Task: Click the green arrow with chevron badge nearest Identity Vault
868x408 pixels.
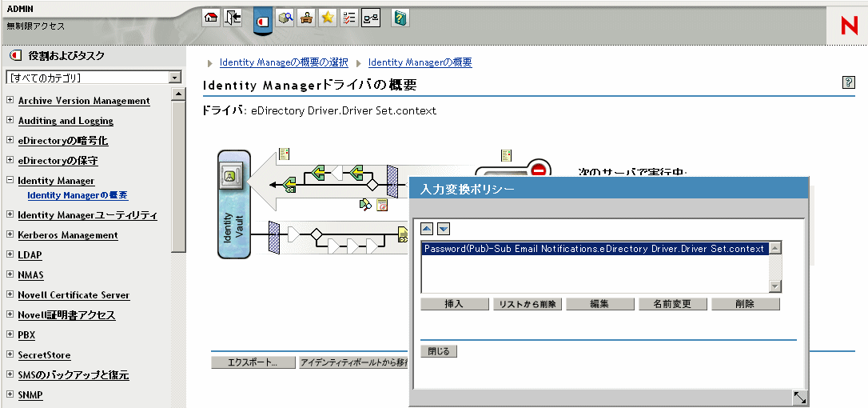Action: (x=289, y=183)
